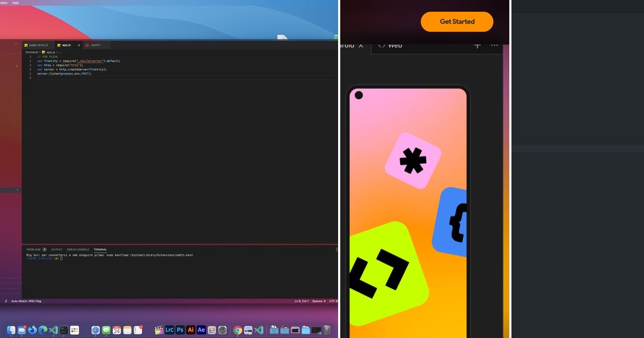Open Final Cut Pro from the dock
This screenshot has height=338, width=644.
pos(158,330)
